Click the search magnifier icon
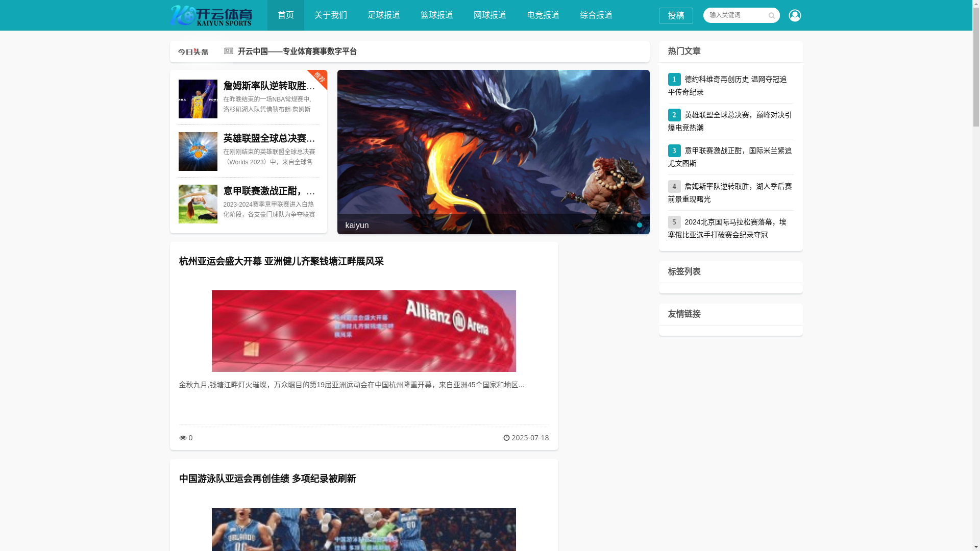Image resolution: width=980 pixels, height=551 pixels. (x=771, y=16)
